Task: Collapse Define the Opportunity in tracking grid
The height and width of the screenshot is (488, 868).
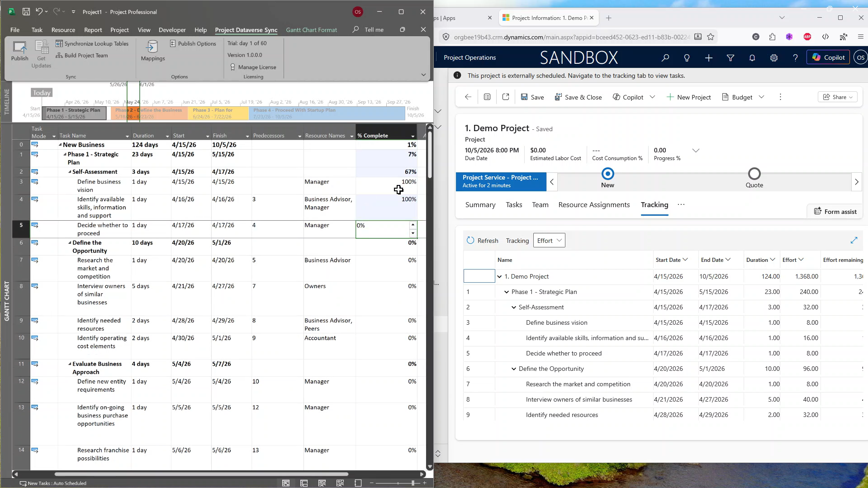Action: pos(513,369)
